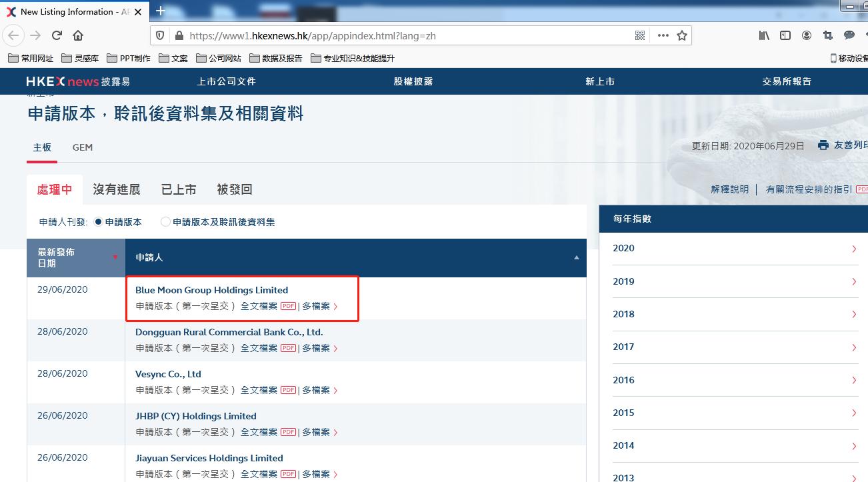Expand 多檔案 for JHBP (CY) Holdings
The image size is (868, 482).
point(320,432)
